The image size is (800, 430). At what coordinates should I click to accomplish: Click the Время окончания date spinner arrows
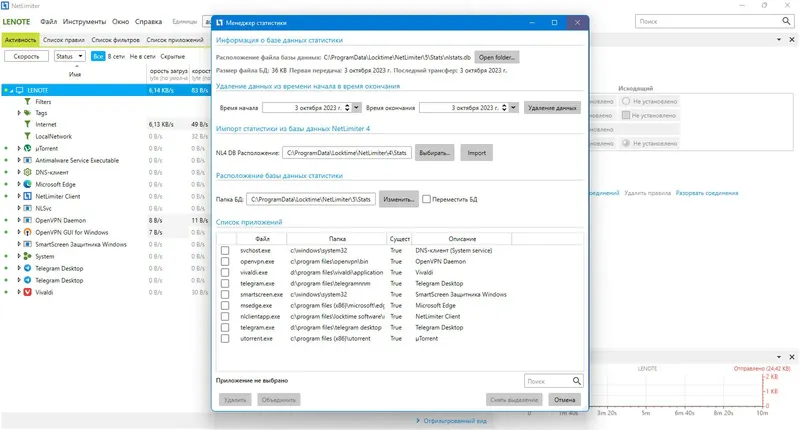click(x=505, y=108)
